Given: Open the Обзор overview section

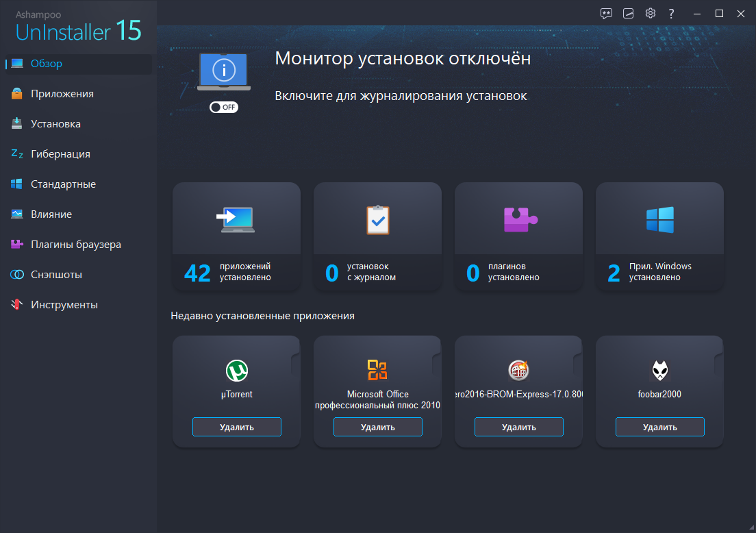Looking at the screenshot, I should click(x=78, y=64).
